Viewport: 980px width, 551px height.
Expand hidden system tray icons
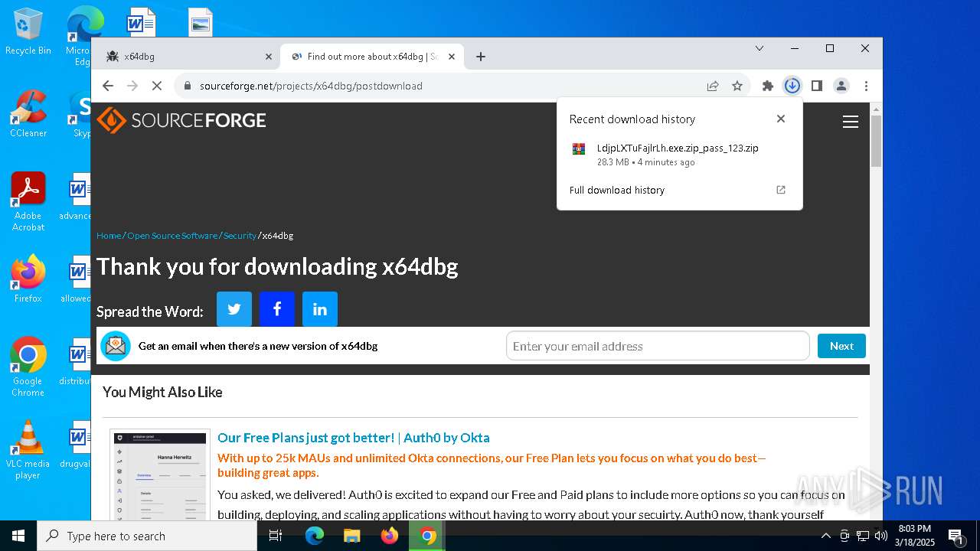click(825, 536)
